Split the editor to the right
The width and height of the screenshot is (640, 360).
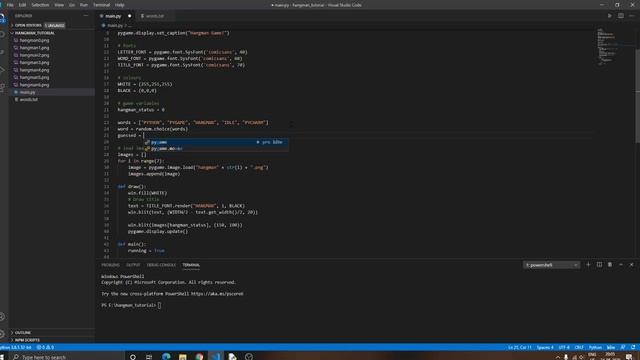tap(620, 16)
